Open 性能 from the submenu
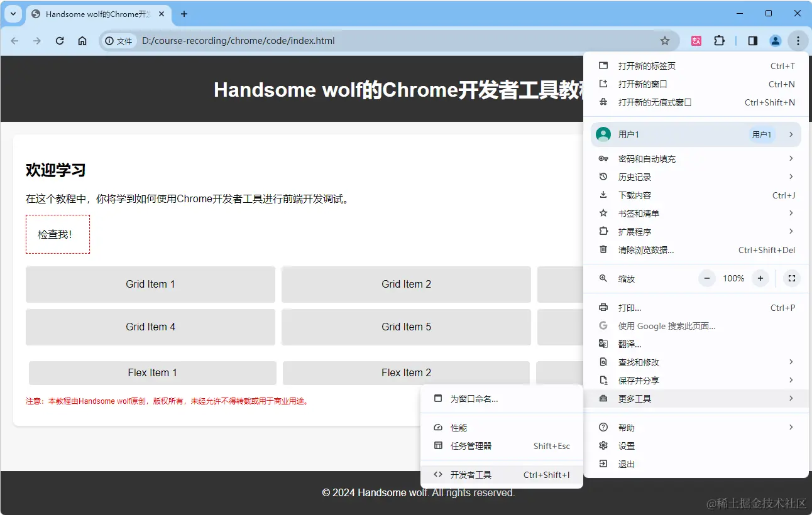Image resolution: width=812 pixels, height=515 pixels. coord(502,428)
